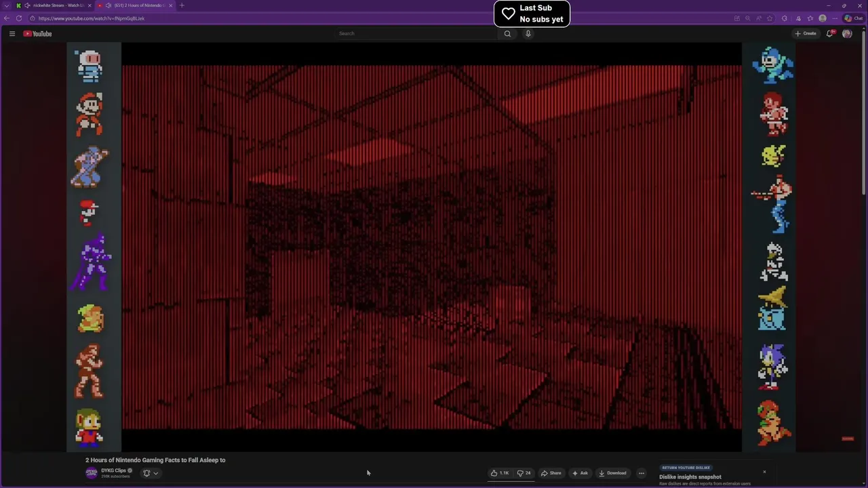Open the YouTube account avatar menu
868x488 pixels.
[x=847, y=33]
